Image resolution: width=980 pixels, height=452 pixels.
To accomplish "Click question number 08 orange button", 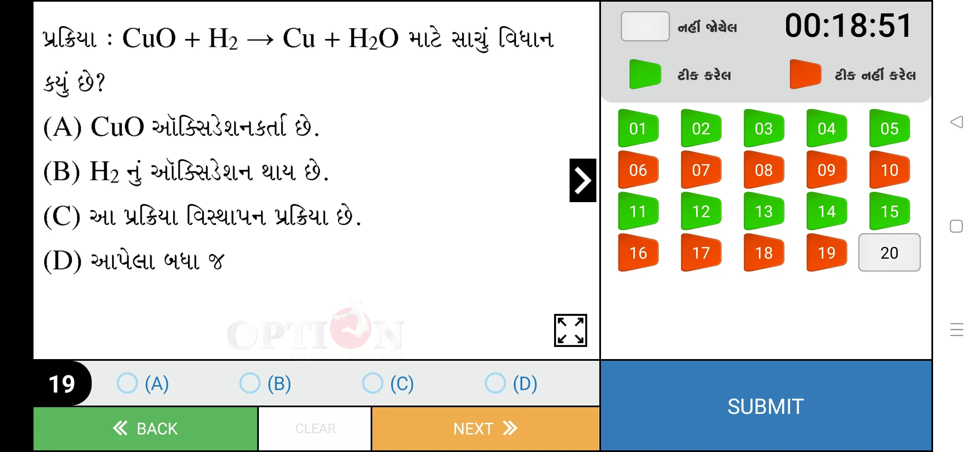I will tap(764, 170).
